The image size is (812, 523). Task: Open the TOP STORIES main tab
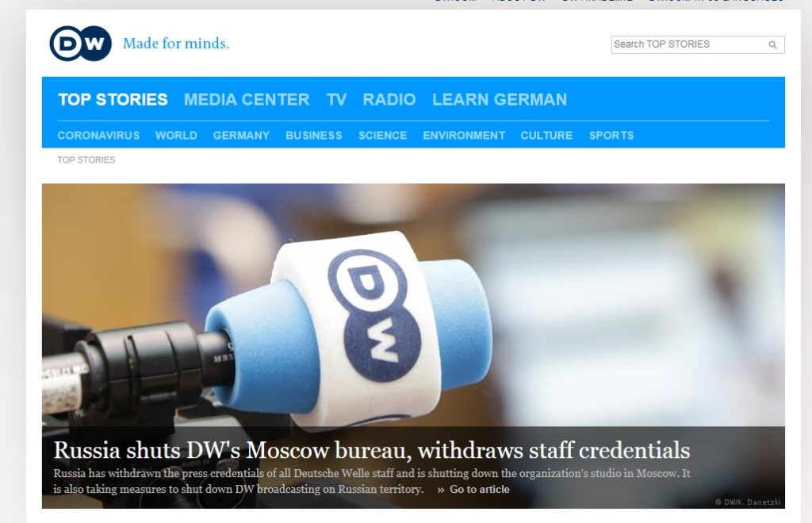113,99
